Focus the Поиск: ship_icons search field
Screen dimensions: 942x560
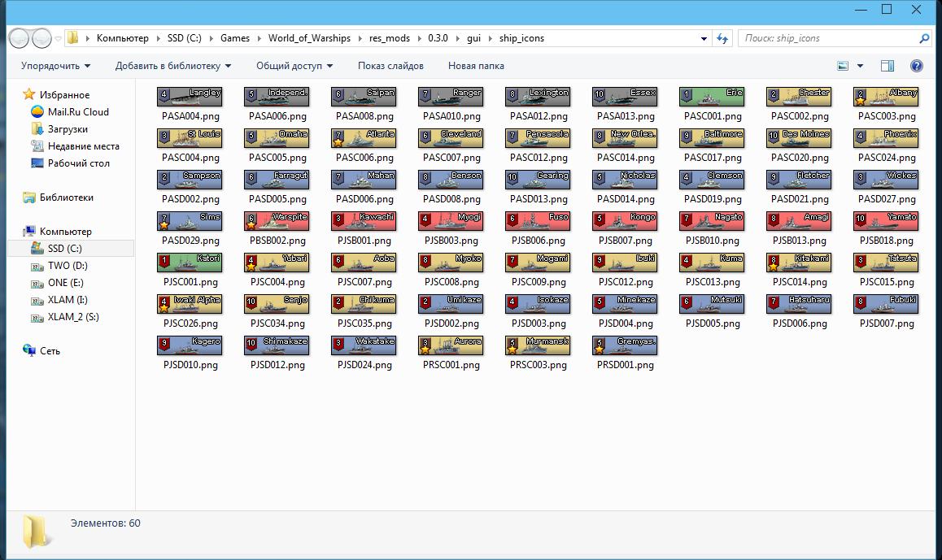[x=828, y=38]
